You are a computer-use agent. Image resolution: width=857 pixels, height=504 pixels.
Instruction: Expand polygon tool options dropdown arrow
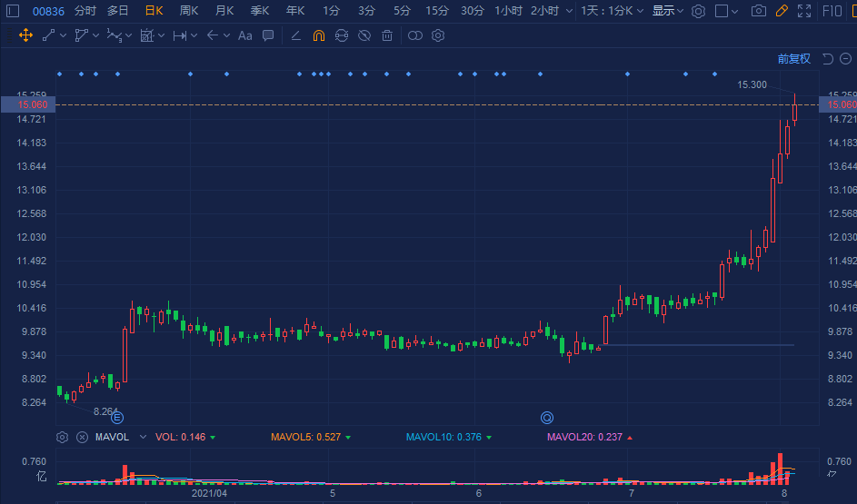[x=96, y=36]
